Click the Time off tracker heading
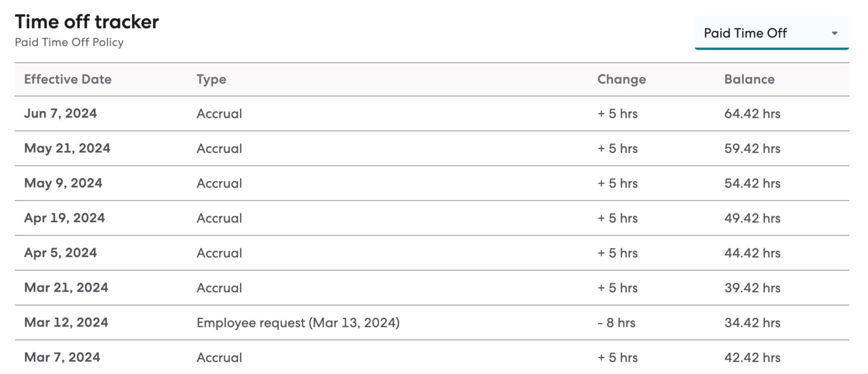 (87, 22)
